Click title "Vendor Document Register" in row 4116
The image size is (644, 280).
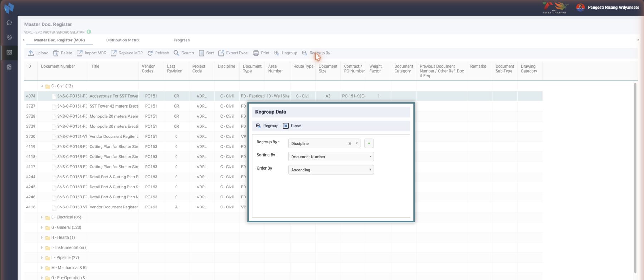click(x=113, y=207)
